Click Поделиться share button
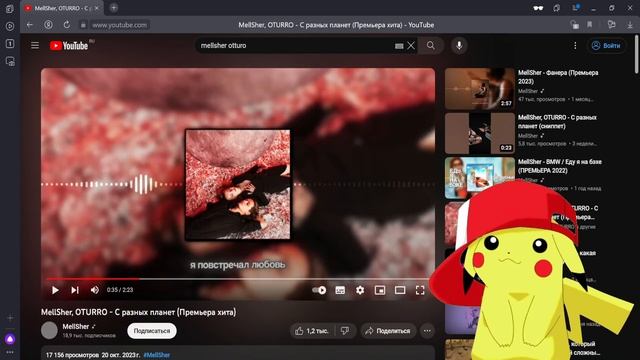640x360 pixels. (x=388, y=331)
